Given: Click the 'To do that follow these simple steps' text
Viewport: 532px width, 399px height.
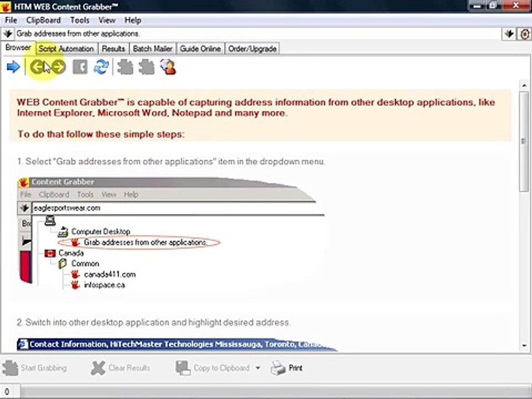Looking at the screenshot, I should [101, 134].
